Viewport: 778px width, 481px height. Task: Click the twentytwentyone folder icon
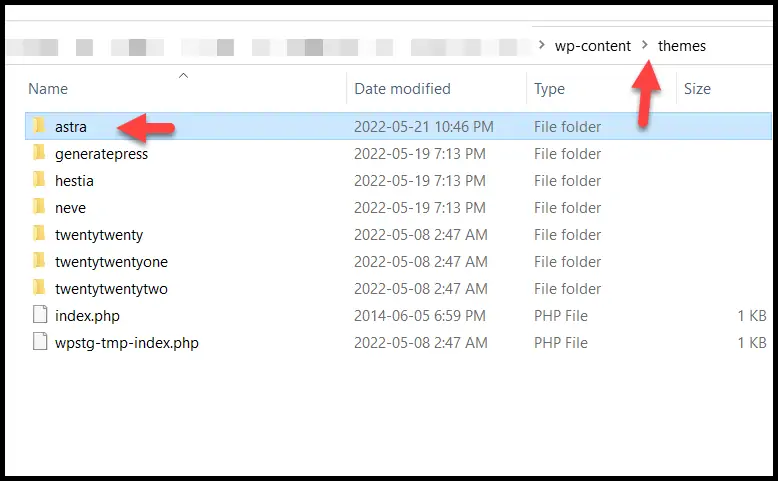coord(39,262)
